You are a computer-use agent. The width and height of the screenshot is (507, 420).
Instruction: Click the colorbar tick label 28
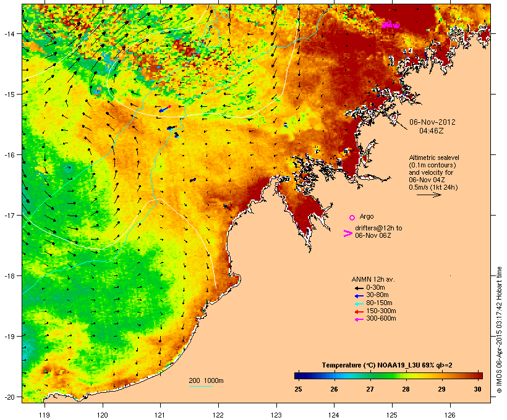406,389
